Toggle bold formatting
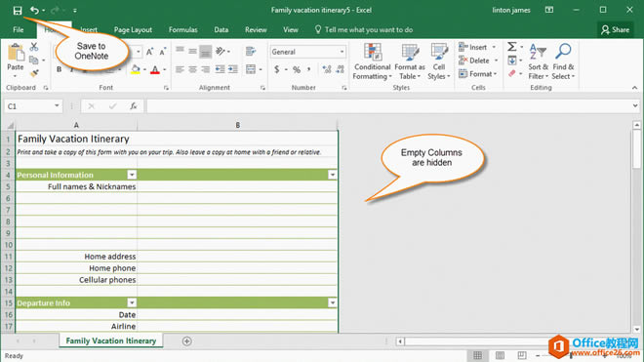 point(59,69)
